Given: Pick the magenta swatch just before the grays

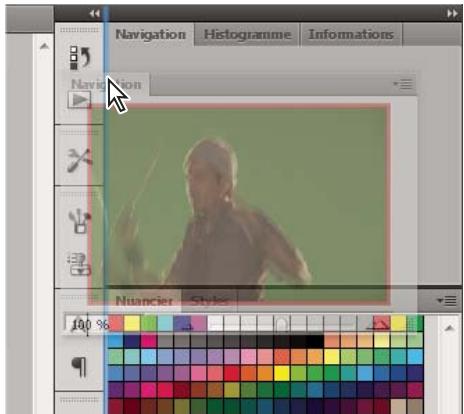Looking at the screenshot, I should tap(148, 341).
